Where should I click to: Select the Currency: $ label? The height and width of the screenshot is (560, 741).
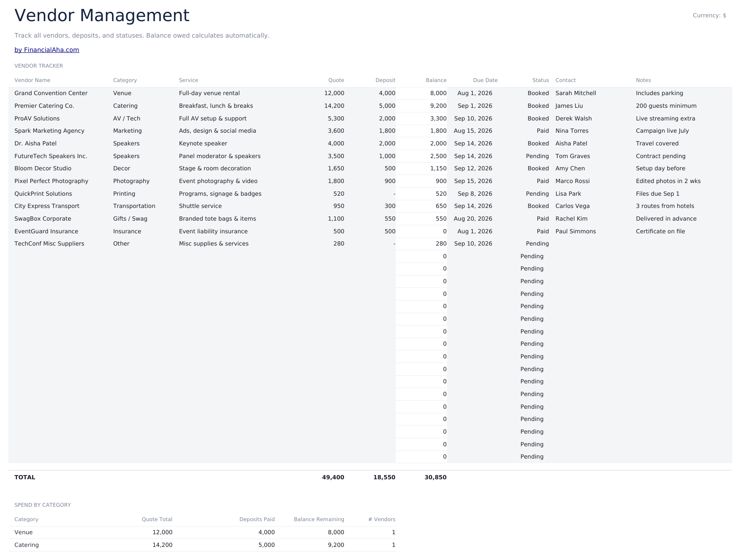pos(709,16)
